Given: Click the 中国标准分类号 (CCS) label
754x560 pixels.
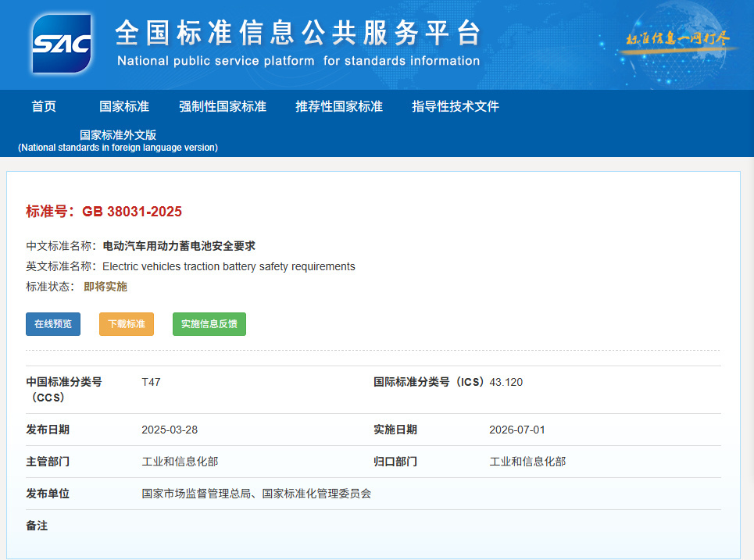Looking at the screenshot, I should [x=64, y=390].
